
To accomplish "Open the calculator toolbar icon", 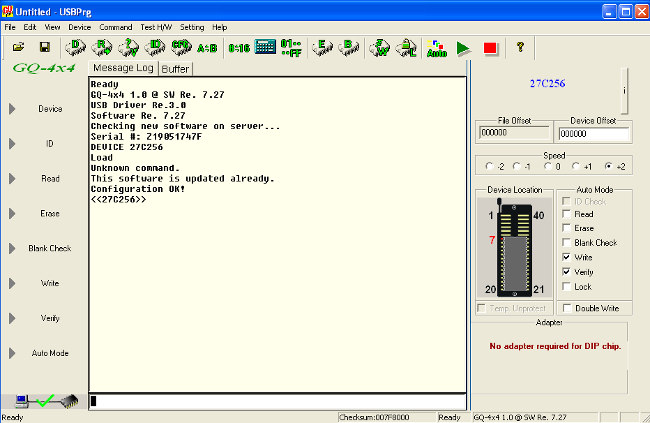I will coord(265,47).
